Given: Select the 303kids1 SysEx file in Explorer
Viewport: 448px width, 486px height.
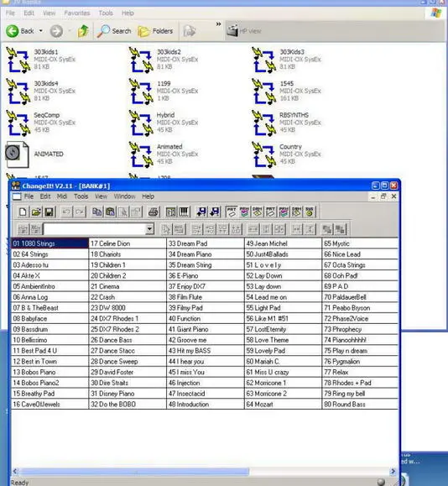Looking at the screenshot, I should [40, 60].
